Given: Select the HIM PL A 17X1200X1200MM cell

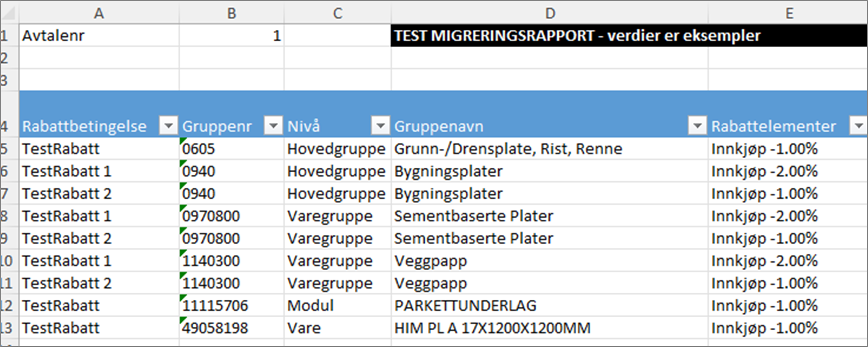Looking at the screenshot, I should 550,328.
